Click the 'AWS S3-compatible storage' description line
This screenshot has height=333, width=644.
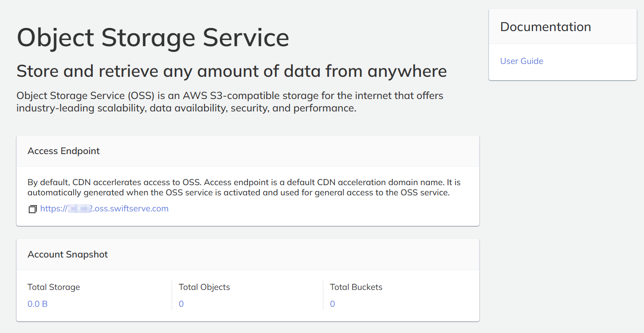(x=229, y=96)
